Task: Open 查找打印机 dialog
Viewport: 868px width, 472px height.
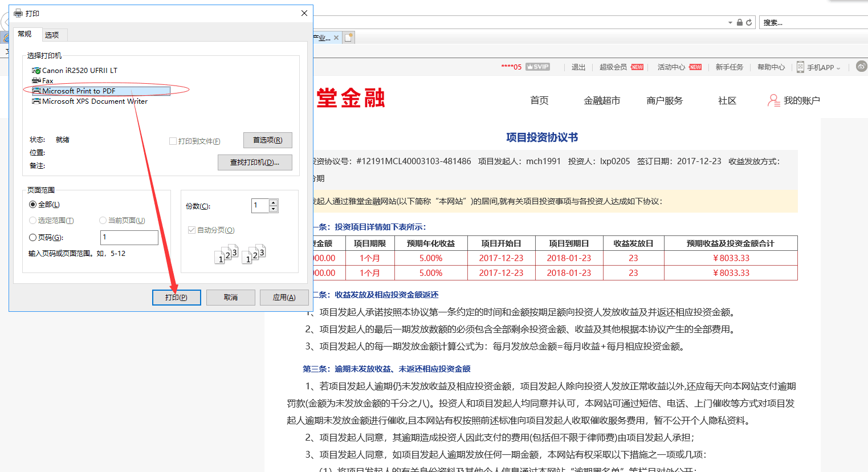Action: 255,162
